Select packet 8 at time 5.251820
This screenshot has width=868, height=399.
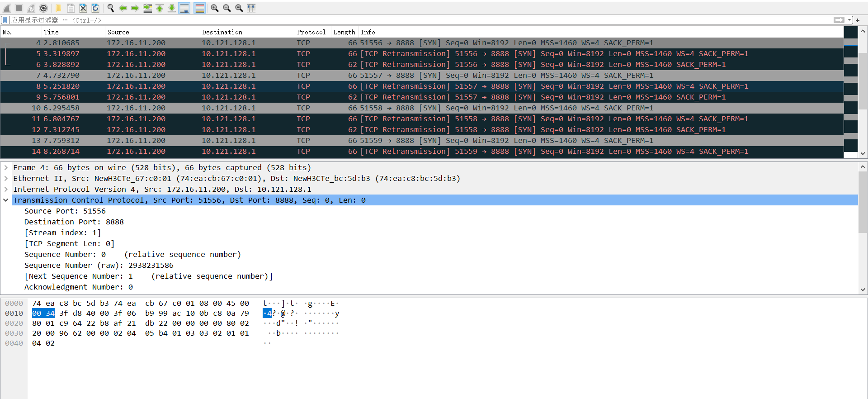tap(422, 86)
